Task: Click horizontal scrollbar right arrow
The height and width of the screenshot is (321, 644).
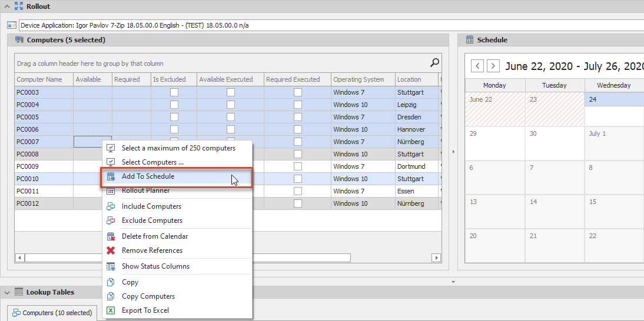Action: click(x=436, y=258)
